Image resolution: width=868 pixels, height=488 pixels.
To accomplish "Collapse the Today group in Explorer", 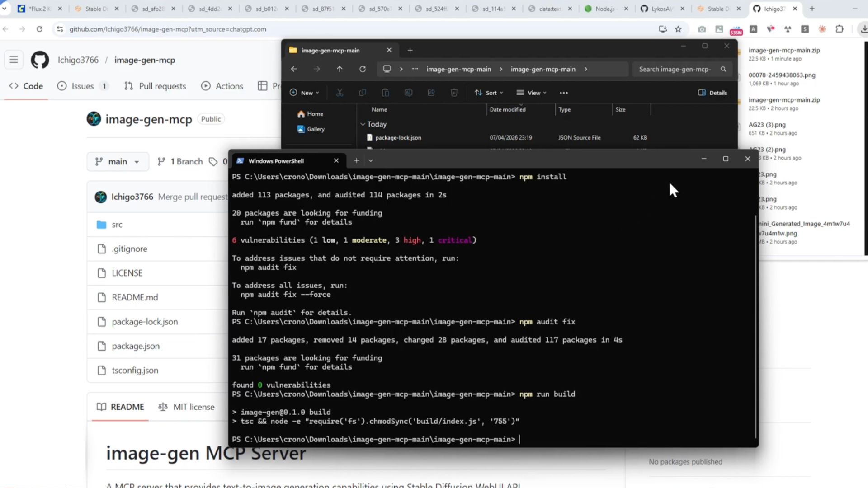I will pyautogui.click(x=363, y=124).
